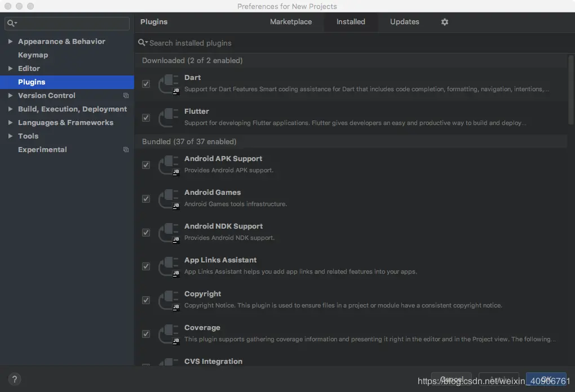The height and width of the screenshot is (392, 575).
Task: Select the Plugins settings item
Action: (67, 82)
